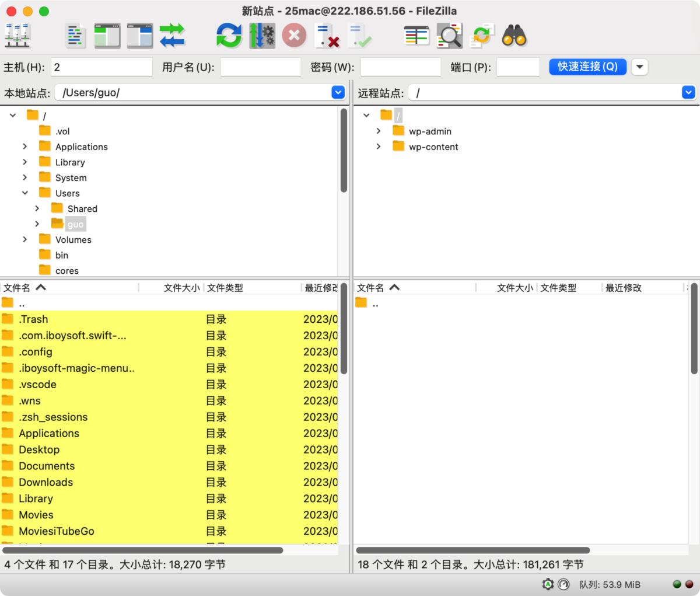700x596 pixels.
Task: Expand the Volumes tree folder
Action: click(x=24, y=239)
